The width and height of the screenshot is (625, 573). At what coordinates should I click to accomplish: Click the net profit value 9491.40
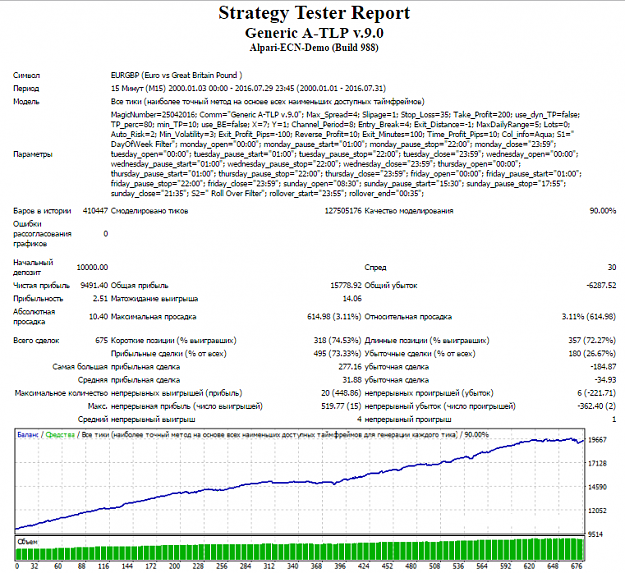94,285
